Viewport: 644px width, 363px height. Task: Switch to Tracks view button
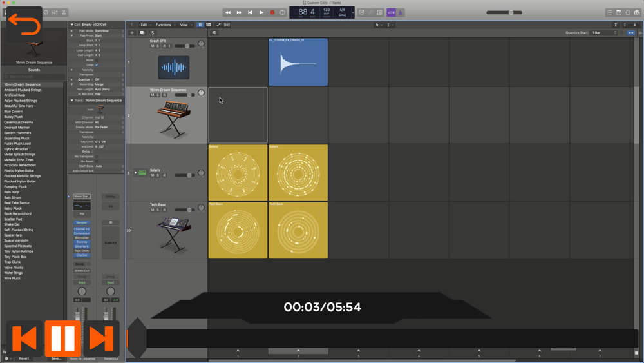(209, 25)
